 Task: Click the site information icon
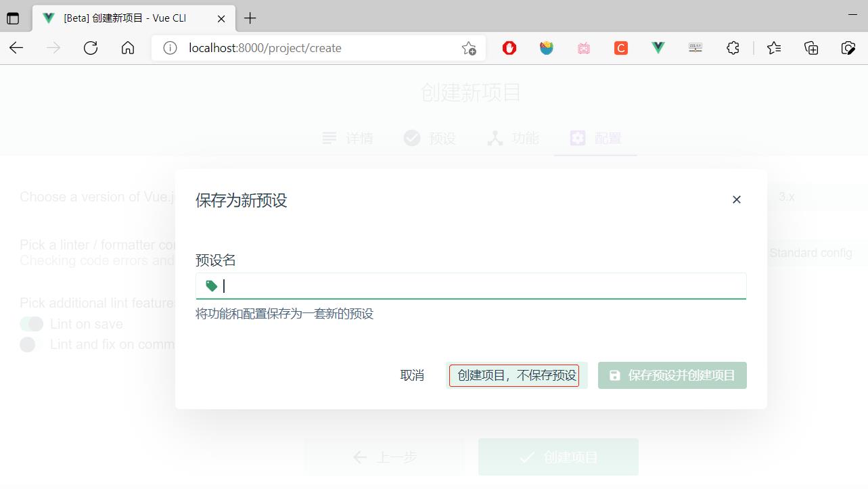pos(170,48)
